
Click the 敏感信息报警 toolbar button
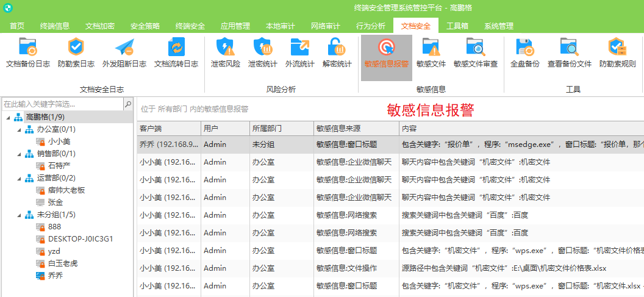click(x=387, y=54)
